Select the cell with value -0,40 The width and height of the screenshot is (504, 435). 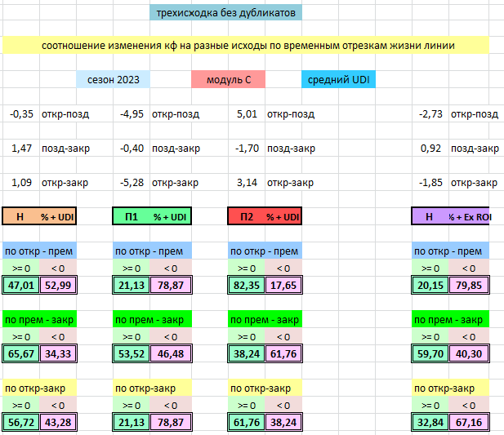tap(132, 149)
